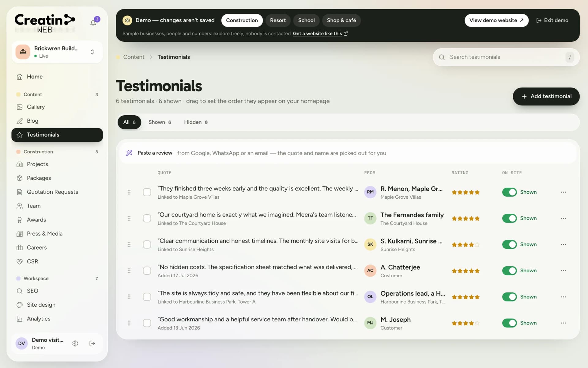Open Quotation Requests page
This screenshot has width=588, height=368.
(x=57, y=192)
